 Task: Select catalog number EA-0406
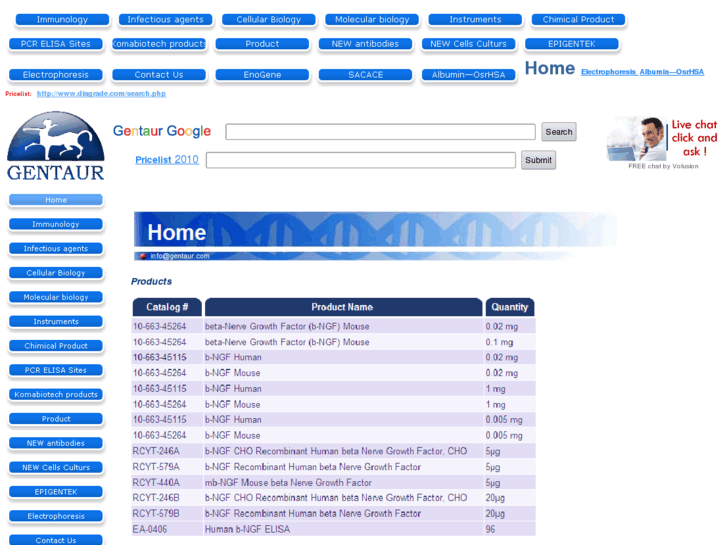tap(150, 529)
